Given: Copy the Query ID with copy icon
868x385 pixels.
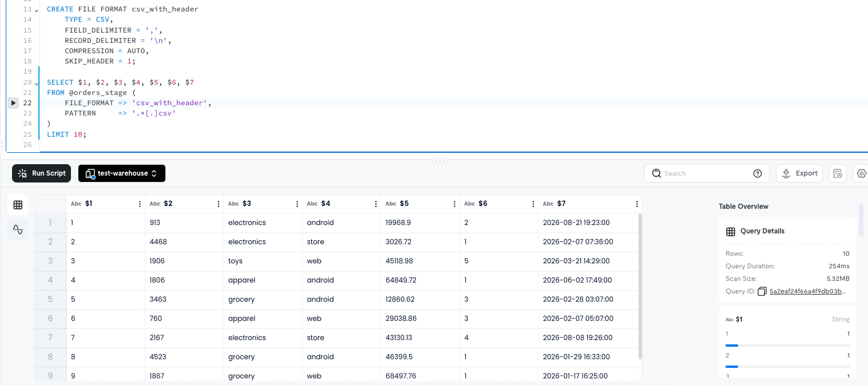Looking at the screenshot, I should [x=762, y=291].
